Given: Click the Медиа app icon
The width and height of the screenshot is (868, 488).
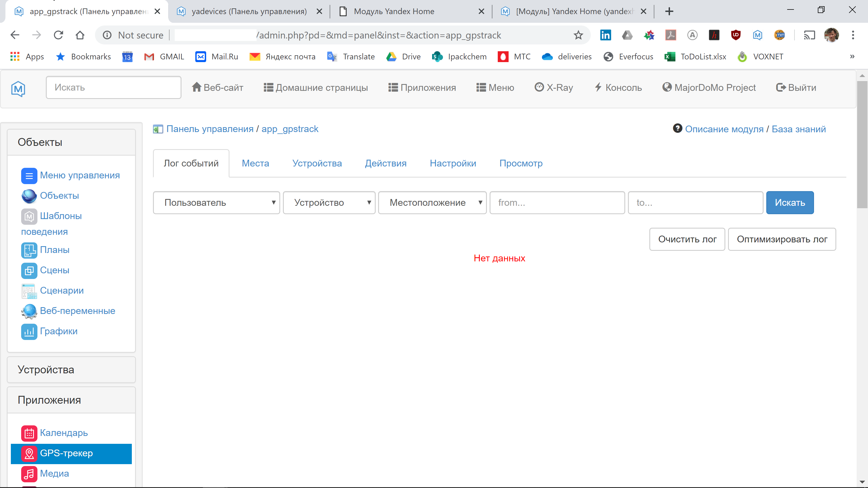Looking at the screenshot, I should coord(29,474).
